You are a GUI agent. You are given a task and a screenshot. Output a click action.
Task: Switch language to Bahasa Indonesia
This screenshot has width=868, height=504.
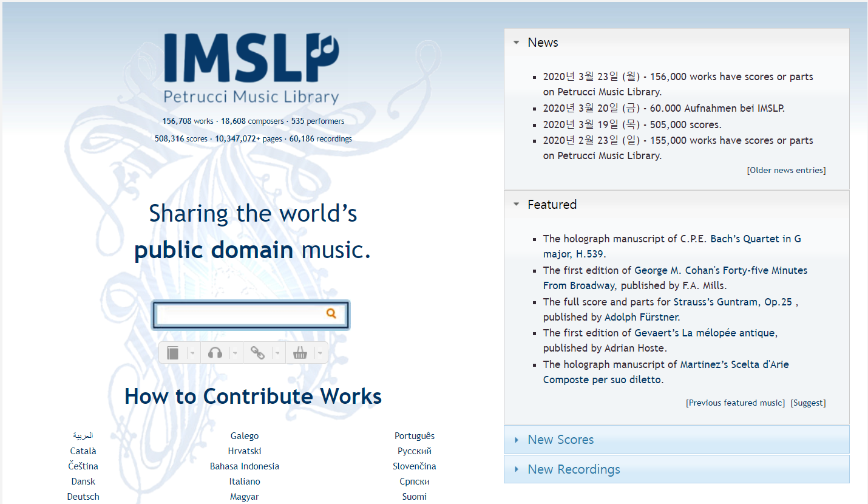tap(245, 466)
